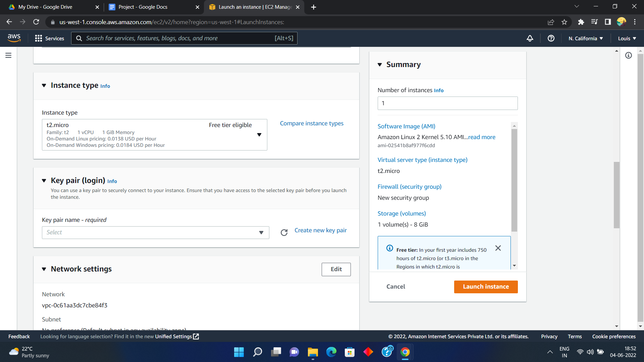The height and width of the screenshot is (362, 644).
Task: Collapse the Instance type section
Action: point(44,85)
